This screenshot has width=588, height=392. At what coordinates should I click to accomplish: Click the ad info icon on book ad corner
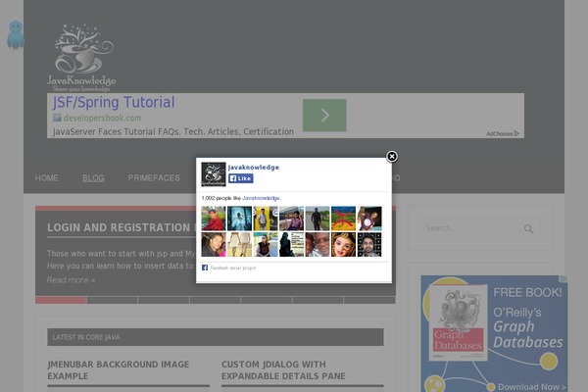click(x=563, y=279)
